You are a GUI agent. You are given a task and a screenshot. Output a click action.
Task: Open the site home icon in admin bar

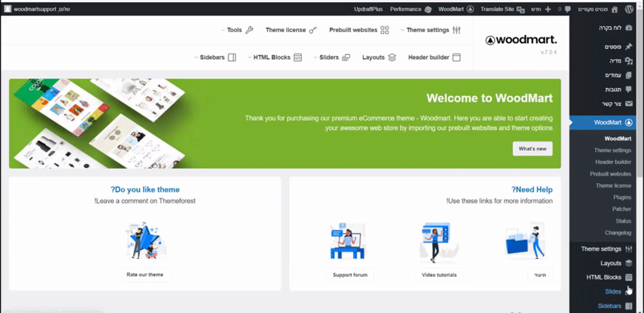pos(614,9)
